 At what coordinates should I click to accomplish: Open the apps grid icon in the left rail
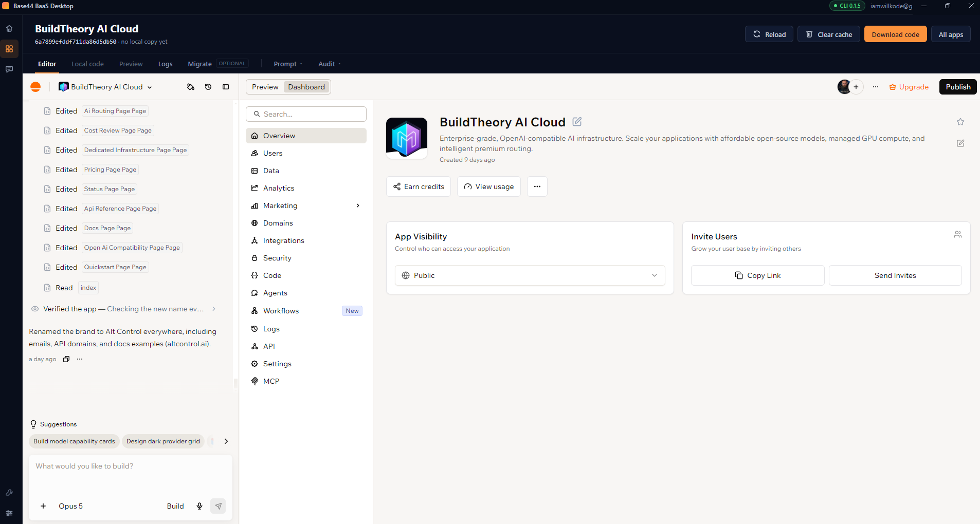click(x=9, y=49)
